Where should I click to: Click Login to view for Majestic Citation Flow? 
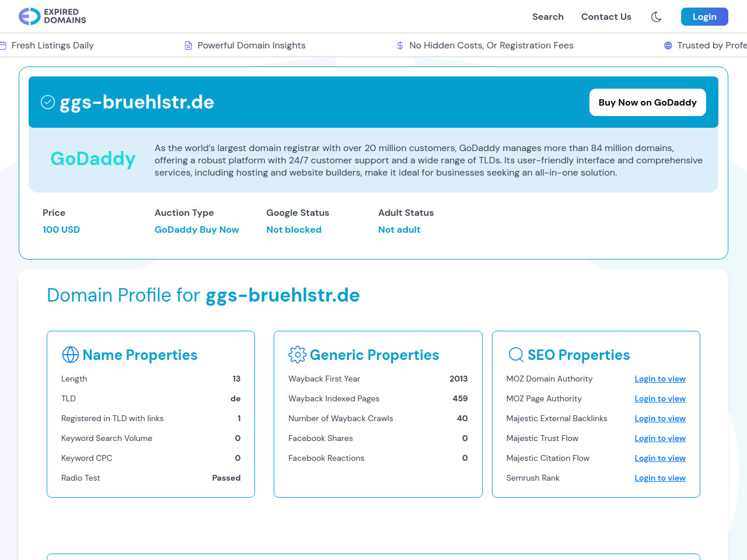pyautogui.click(x=659, y=459)
